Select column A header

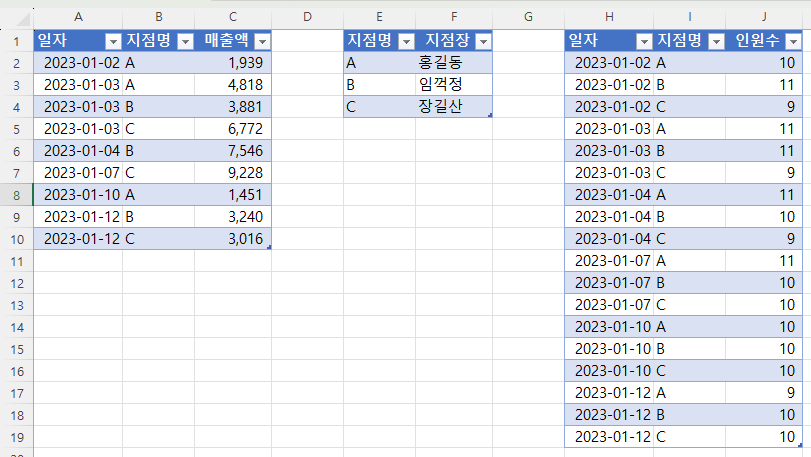click(x=78, y=17)
